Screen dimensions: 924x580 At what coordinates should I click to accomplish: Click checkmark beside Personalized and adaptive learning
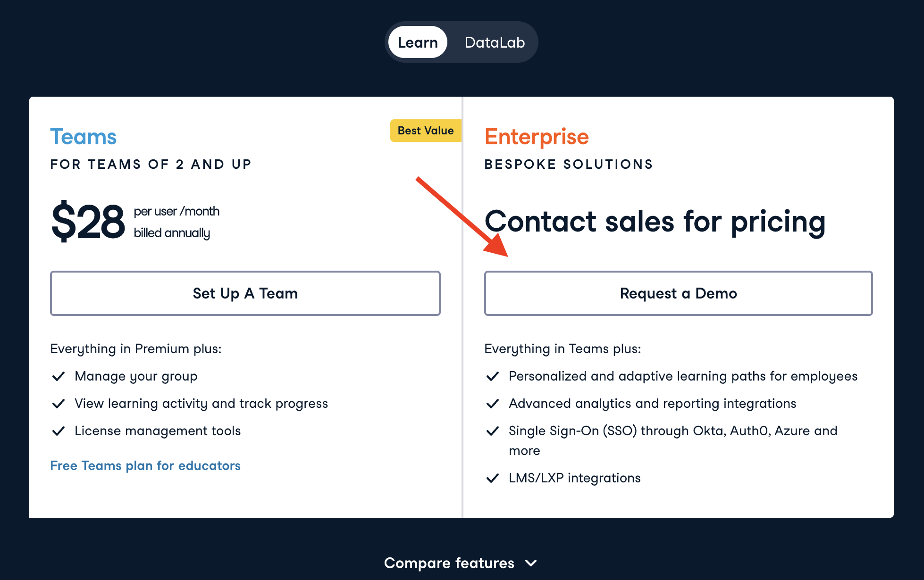[493, 376]
